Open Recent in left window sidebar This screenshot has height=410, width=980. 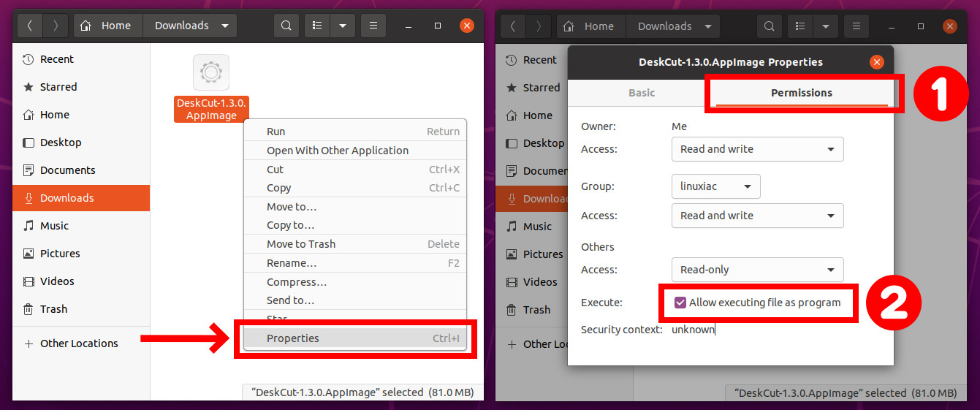coord(80,59)
